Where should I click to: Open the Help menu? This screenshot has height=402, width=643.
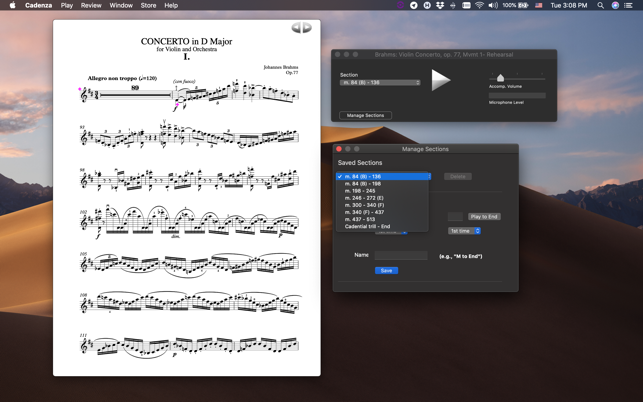point(171,5)
